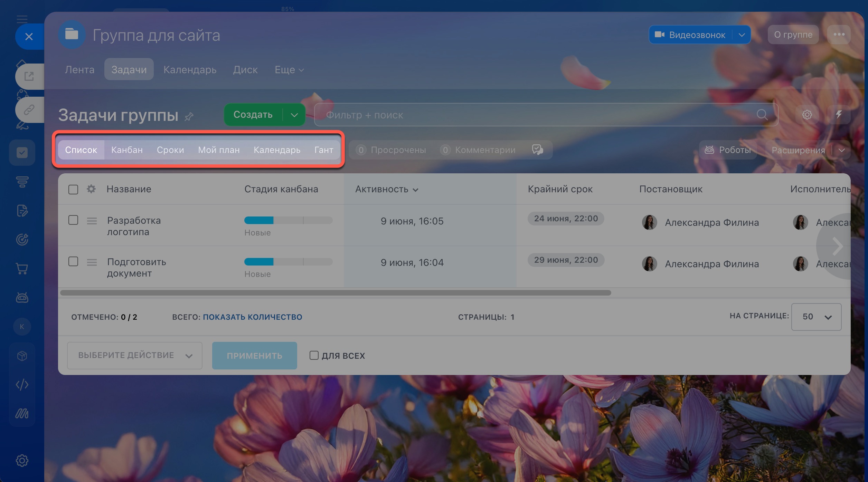Select the Канбан view
Screen dimensions: 868x482
[x=127, y=150]
